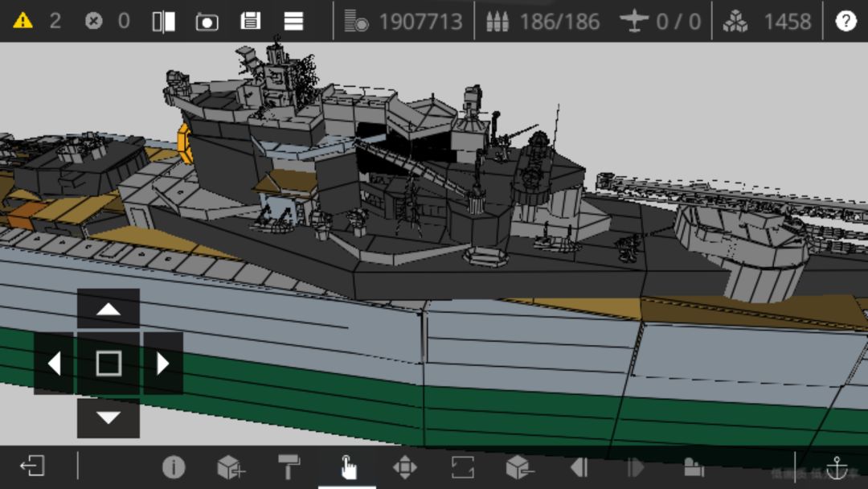Select the add block cube tool
The image size is (868, 489).
click(x=231, y=466)
